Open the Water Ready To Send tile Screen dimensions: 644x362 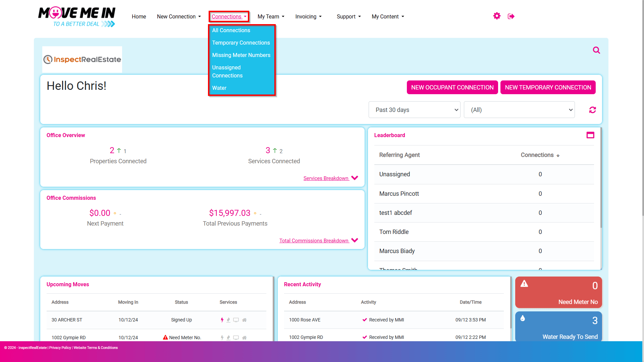558,327
